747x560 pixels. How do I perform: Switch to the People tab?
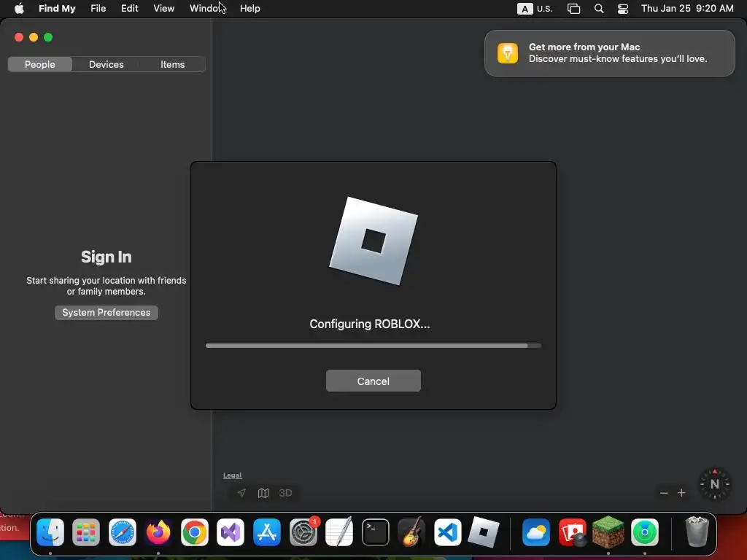(40, 64)
